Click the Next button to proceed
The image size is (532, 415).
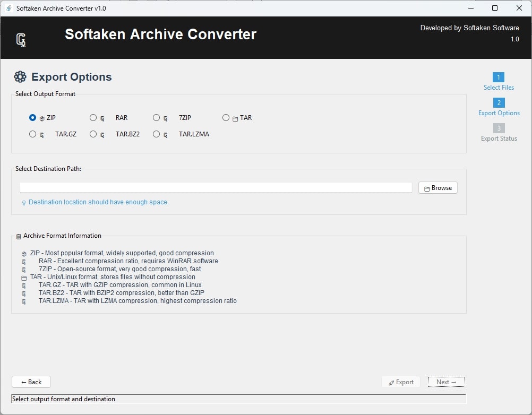tap(446, 382)
